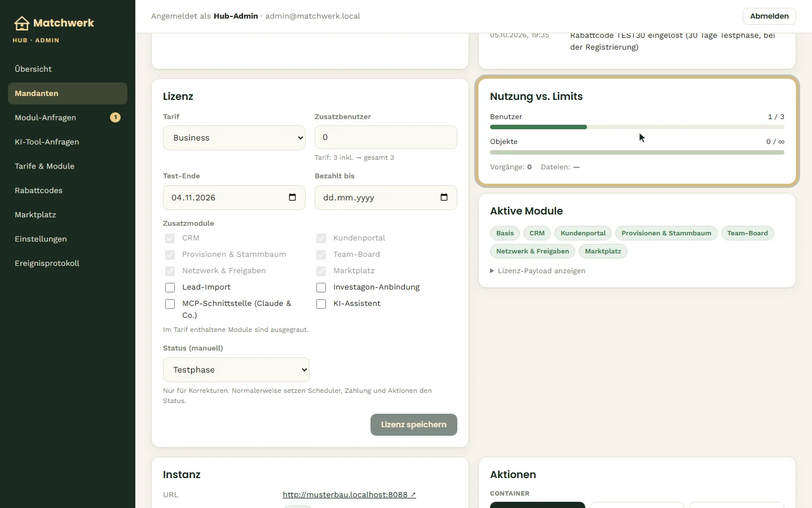Click greyed Provisionen & Stammbaum checkbox
This screenshot has width=812, height=508.
[x=170, y=255]
